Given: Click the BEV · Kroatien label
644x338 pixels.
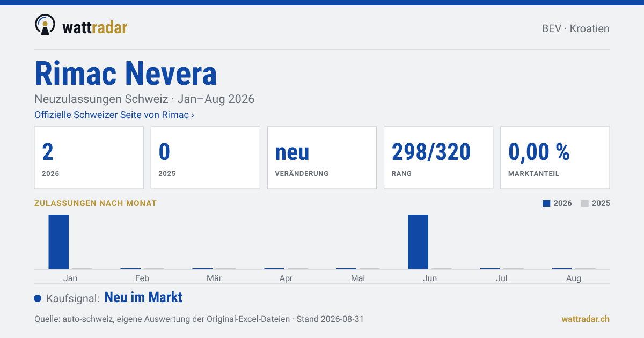Looking at the screenshot, I should point(576,28).
